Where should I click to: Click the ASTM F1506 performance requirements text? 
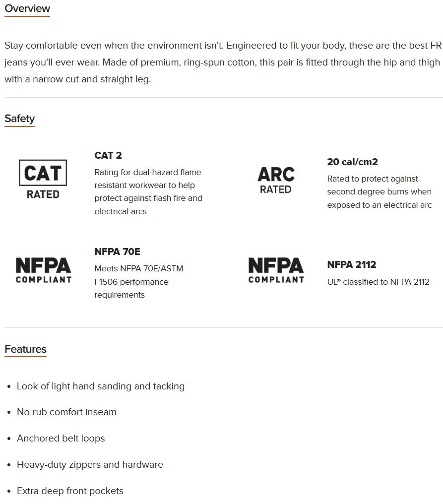[x=138, y=282]
